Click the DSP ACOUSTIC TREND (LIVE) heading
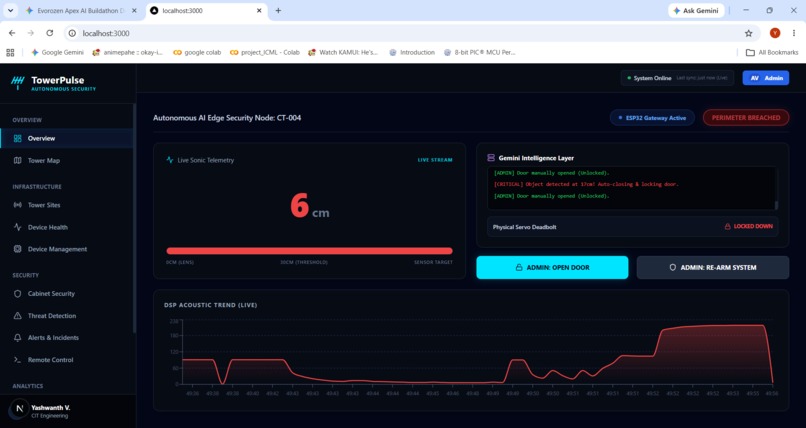 click(x=211, y=305)
